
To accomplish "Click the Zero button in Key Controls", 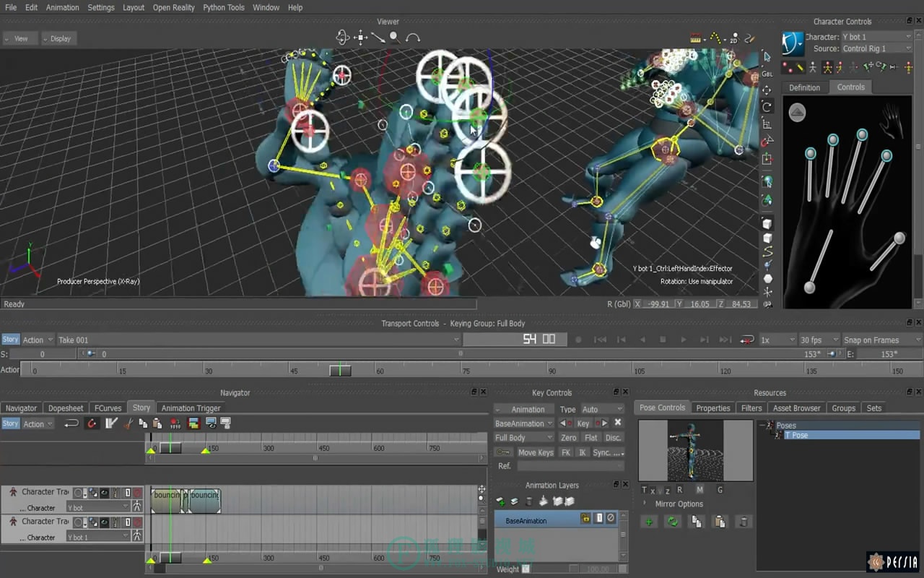I will click(x=569, y=438).
